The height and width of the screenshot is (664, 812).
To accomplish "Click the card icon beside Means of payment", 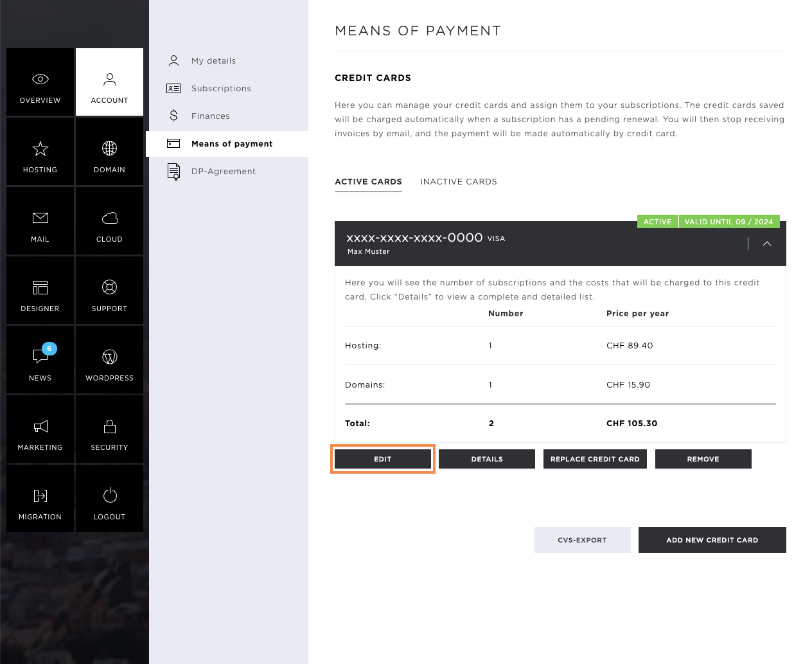I will coord(173,143).
